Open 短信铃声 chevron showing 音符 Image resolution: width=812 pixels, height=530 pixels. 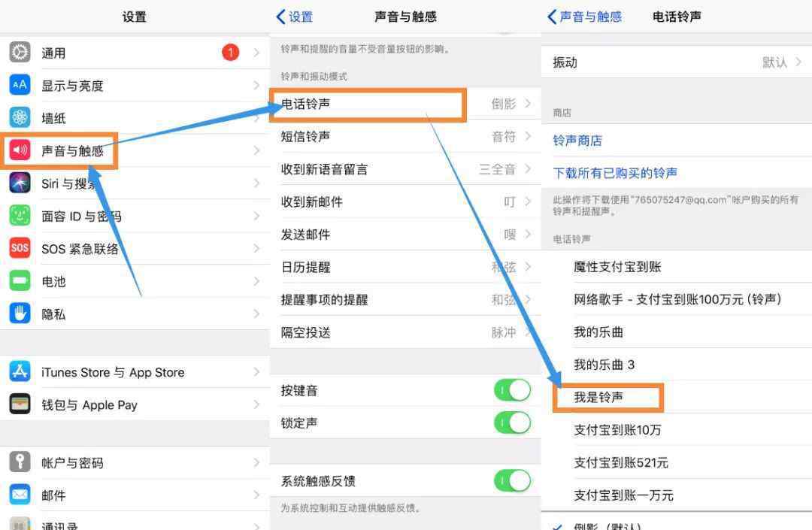pos(528,136)
